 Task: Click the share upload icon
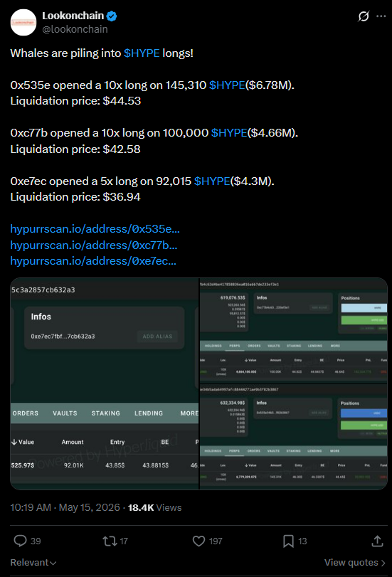point(378,541)
